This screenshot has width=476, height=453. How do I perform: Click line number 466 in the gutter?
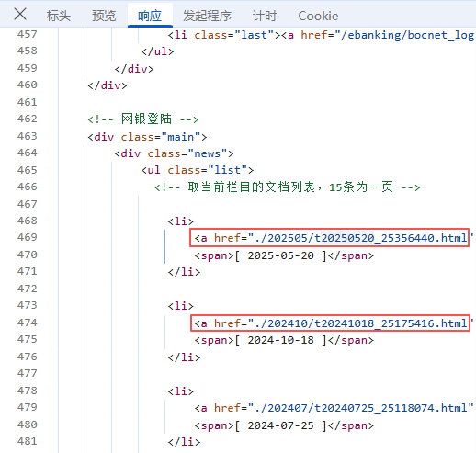pos(28,187)
